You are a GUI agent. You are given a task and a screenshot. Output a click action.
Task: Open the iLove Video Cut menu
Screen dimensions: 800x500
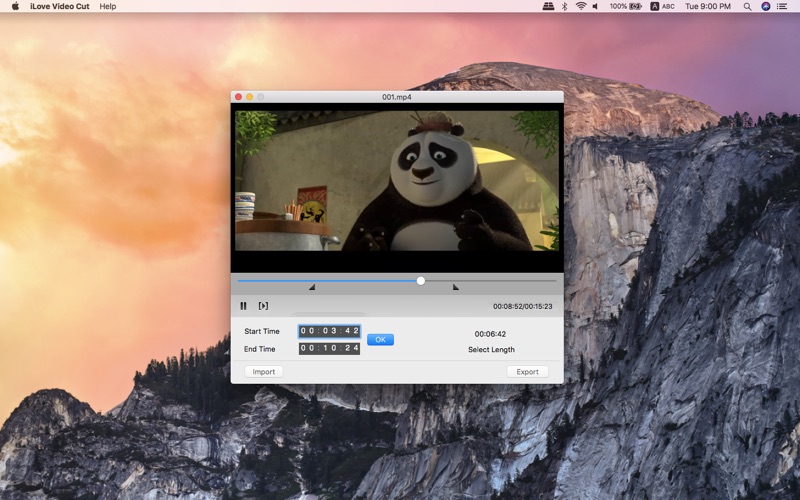click(59, 6)
